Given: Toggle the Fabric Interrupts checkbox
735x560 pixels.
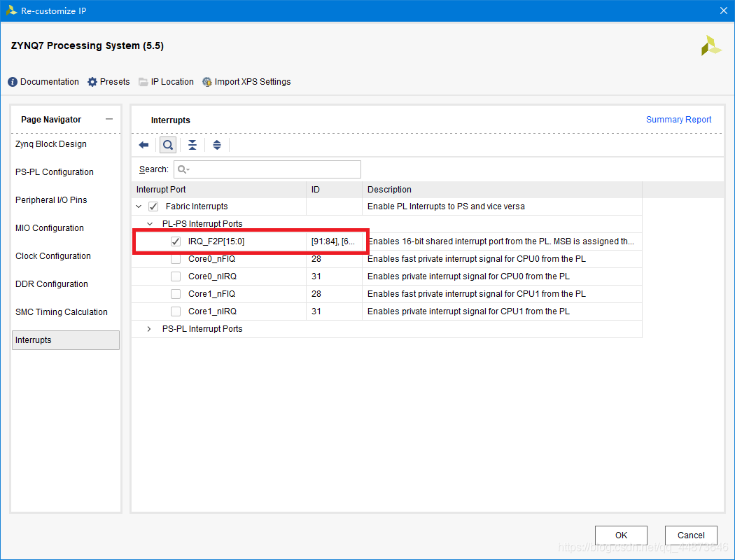Looking at the screenshot, I should (153, 206).
